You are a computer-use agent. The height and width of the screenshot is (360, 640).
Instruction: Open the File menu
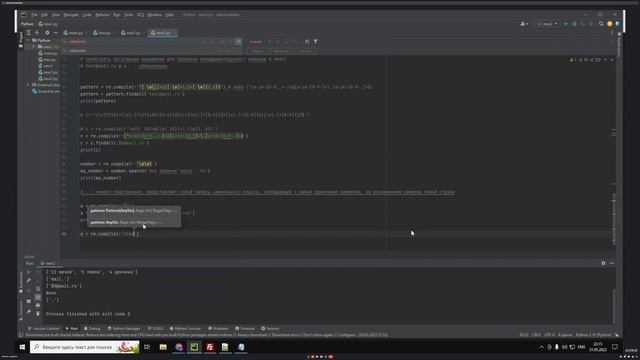[34, 15]
